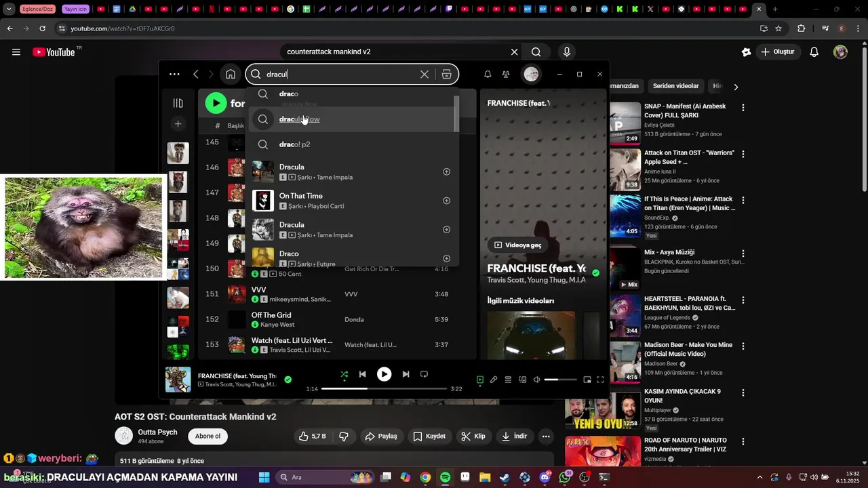This screenshot has width=868, height=488.
Task: Open options for SNAP - Manifest video
Action: (x=743, y=108)
